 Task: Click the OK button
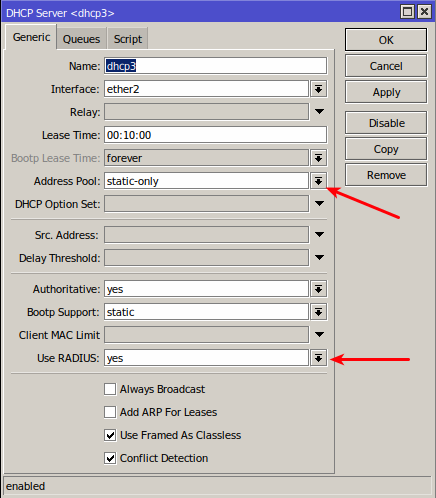click(x=386, y=40)
